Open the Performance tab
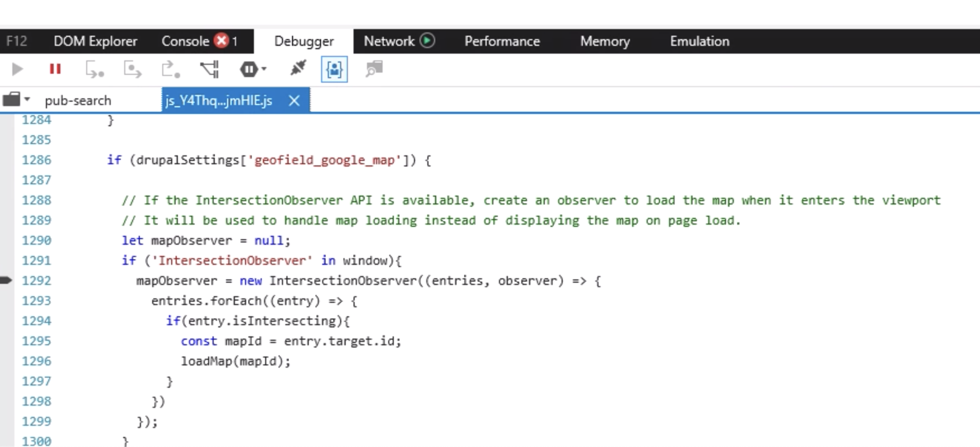Image resolution: width=980 pixels, height=447 pixels. coord(502,41)
